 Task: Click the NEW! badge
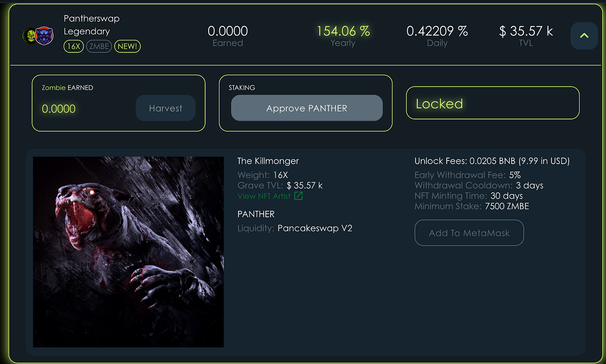click(x=128, y=46)
